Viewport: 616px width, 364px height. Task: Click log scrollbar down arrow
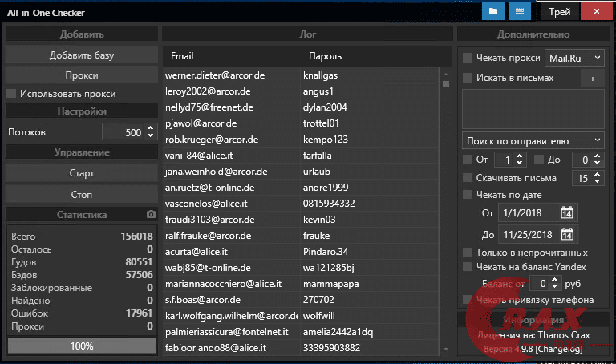[445, 349]
